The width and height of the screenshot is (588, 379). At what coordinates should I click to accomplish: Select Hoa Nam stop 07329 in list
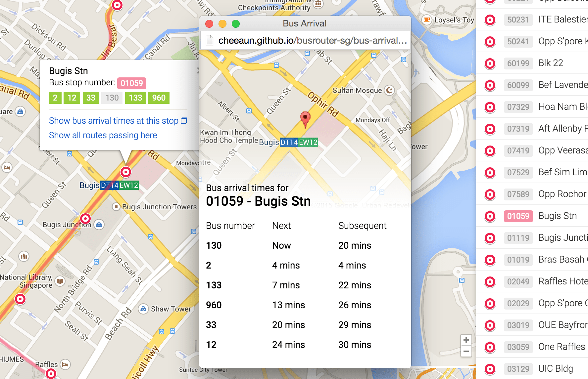coord(543,107)
